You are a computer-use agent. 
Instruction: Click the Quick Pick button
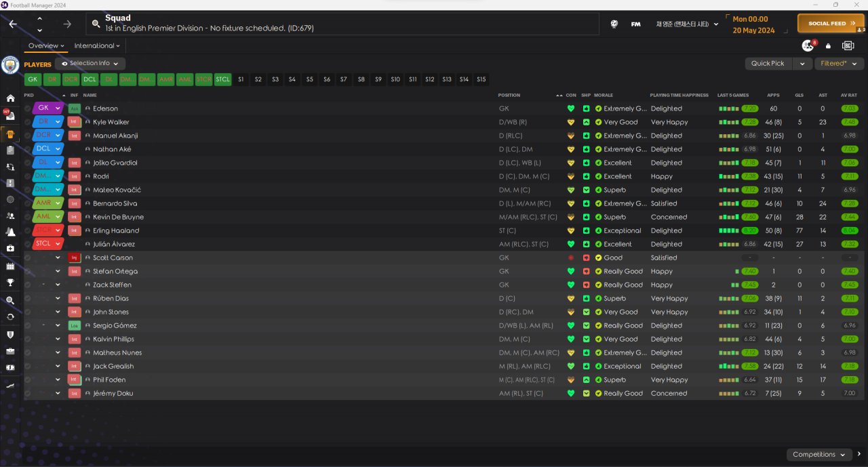pyautogui.click(x=768, y=63)
